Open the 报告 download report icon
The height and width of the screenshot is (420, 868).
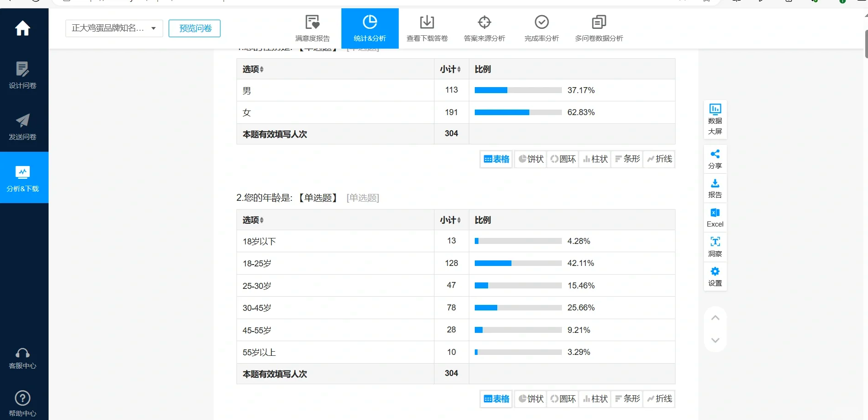(715, 188)
